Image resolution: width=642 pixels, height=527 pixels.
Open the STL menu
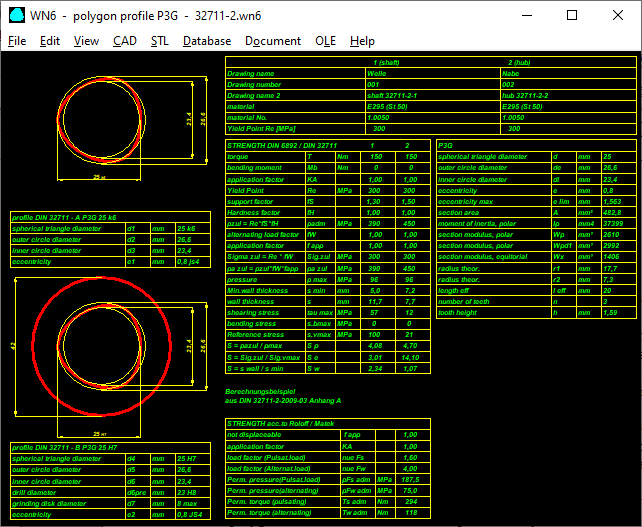(x=160, y=41)
